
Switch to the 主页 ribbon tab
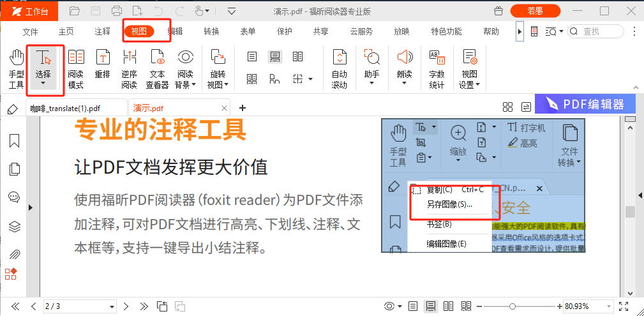[66, 32]
